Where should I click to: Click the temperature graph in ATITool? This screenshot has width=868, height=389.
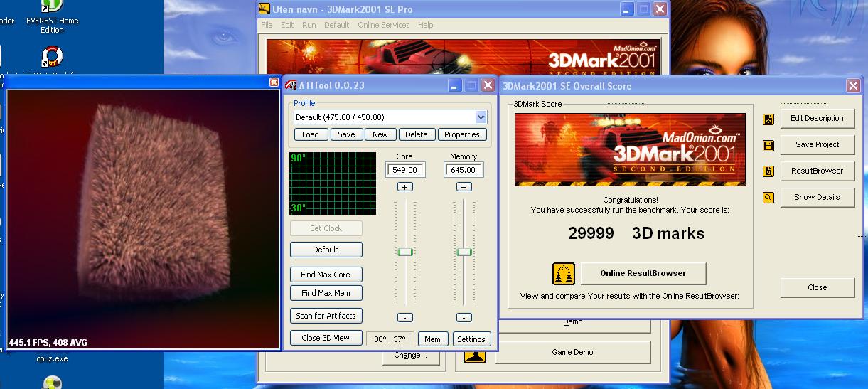332,183
